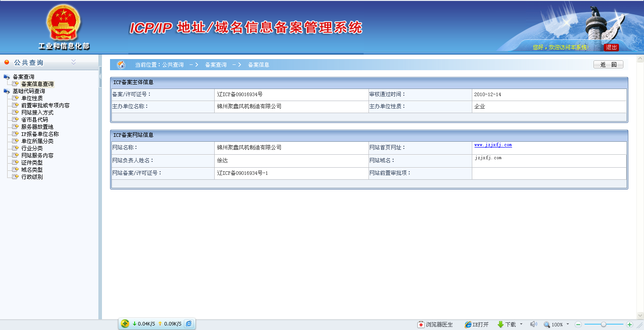Click the 辽ICP备09016934号 license number cell
644x330 pixels.
(292, 95)
